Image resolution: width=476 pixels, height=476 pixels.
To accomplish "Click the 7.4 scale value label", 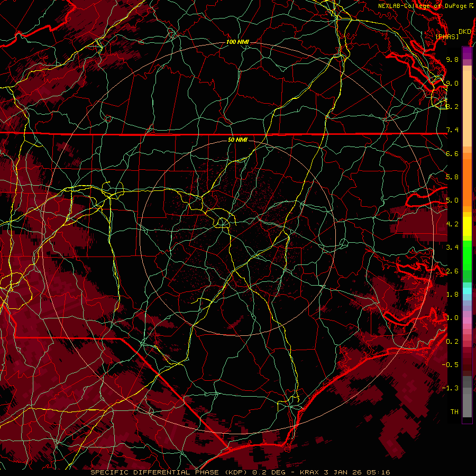I will [x=452, y=130].
